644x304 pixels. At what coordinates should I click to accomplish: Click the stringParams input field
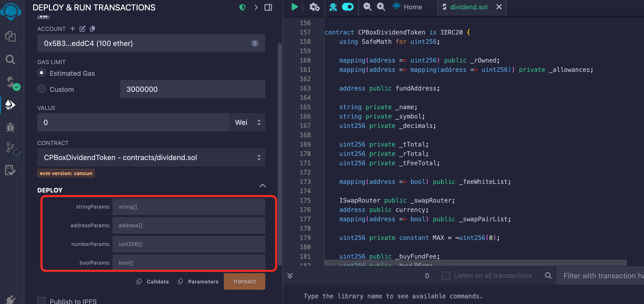189,207
